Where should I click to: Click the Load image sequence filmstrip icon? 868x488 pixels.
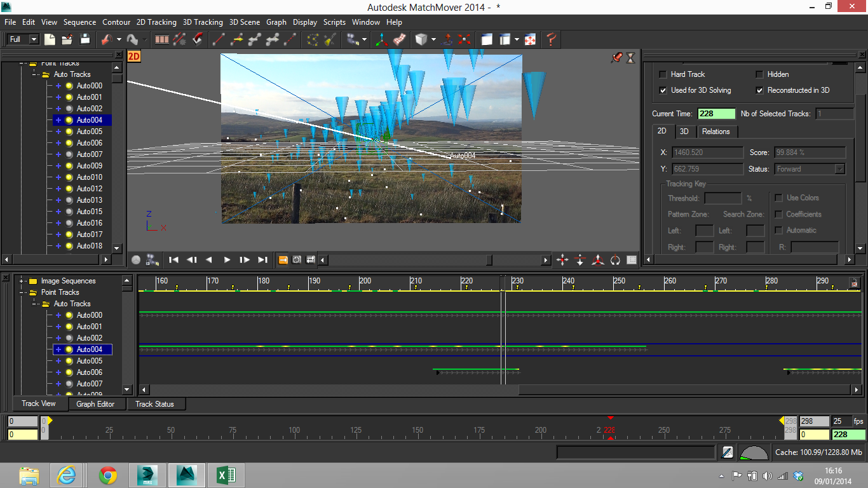pos(162,39)
